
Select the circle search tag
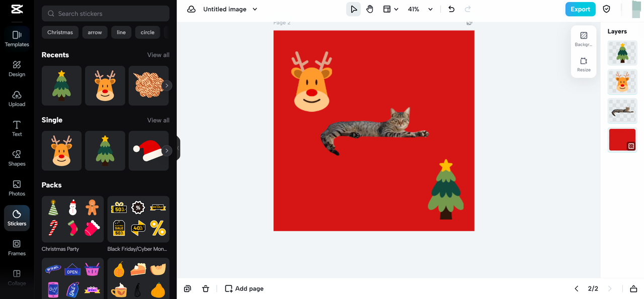[147, 32]
